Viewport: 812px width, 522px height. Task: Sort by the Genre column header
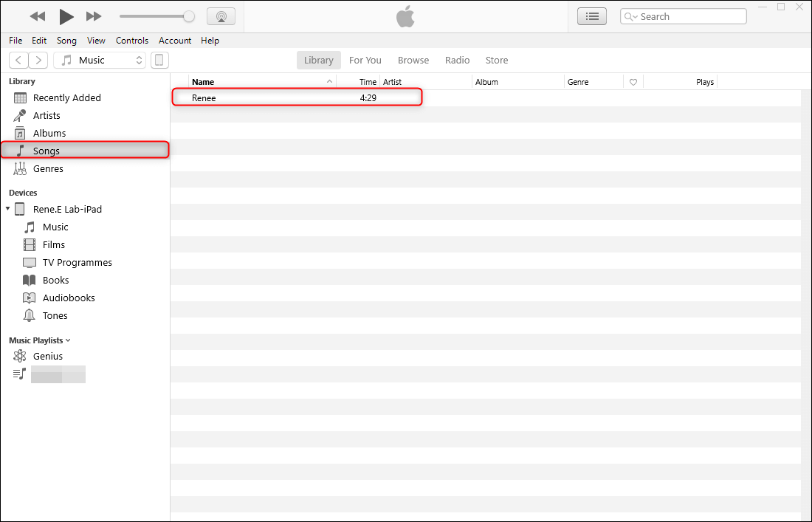pos(594,82)
